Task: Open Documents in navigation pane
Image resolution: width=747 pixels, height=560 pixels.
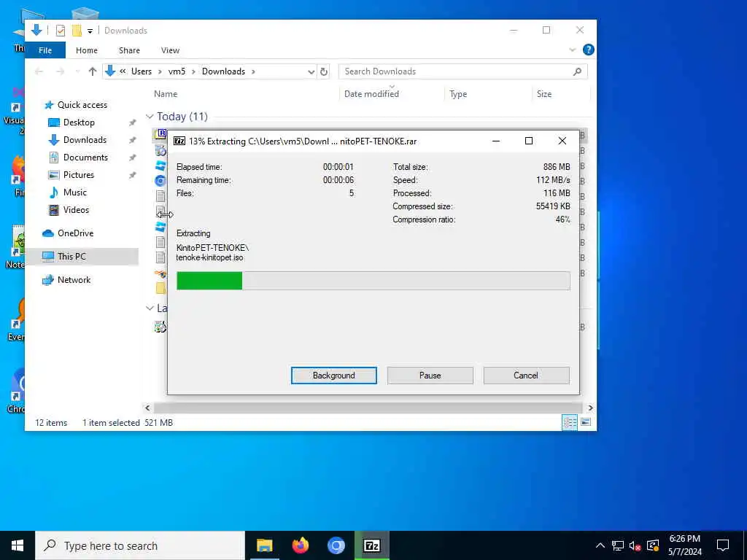Action: click(85, 157)
